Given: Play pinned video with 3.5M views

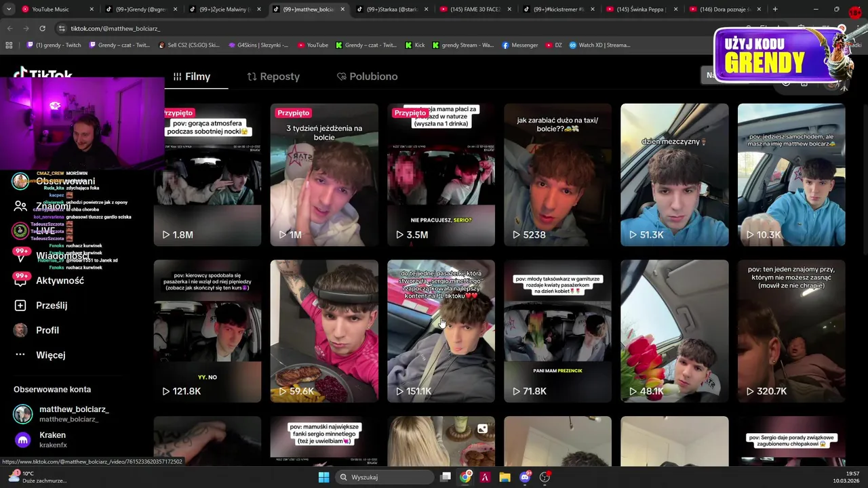Looking at the screenshot, I should (441, 175).
